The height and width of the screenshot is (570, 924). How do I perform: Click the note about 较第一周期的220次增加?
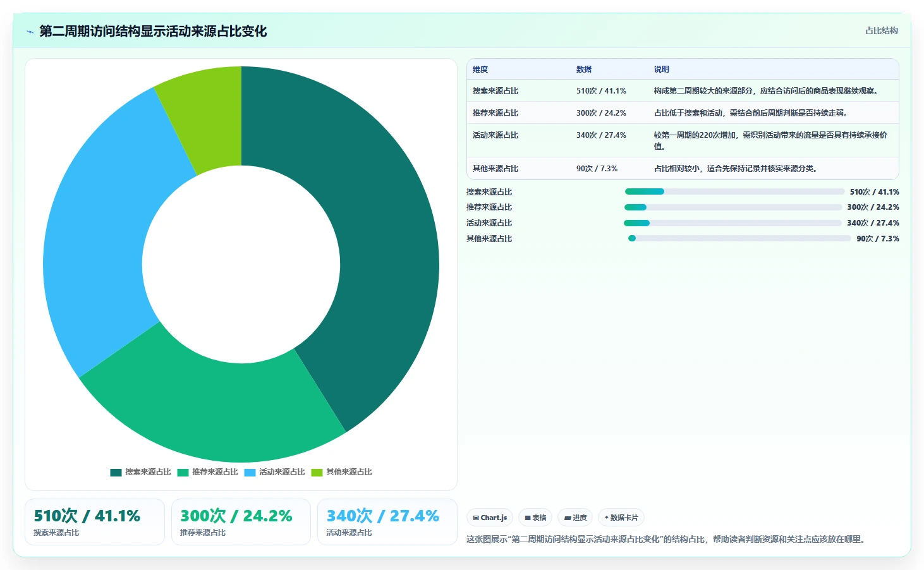click(770, 140)
